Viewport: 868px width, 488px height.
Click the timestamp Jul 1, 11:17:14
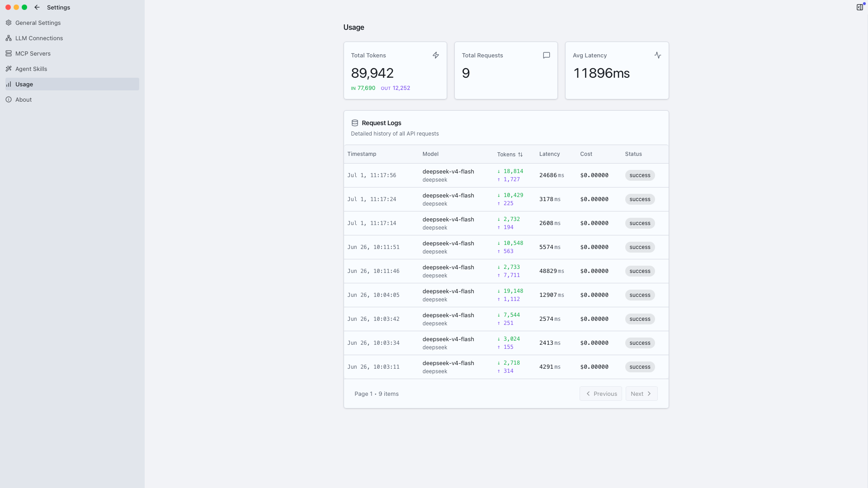372,223
